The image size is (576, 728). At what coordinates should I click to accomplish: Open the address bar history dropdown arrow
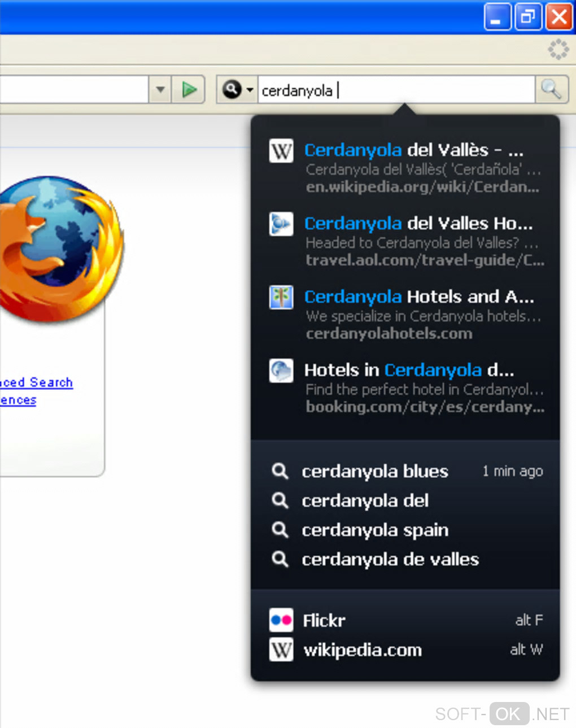pos(160,89)
